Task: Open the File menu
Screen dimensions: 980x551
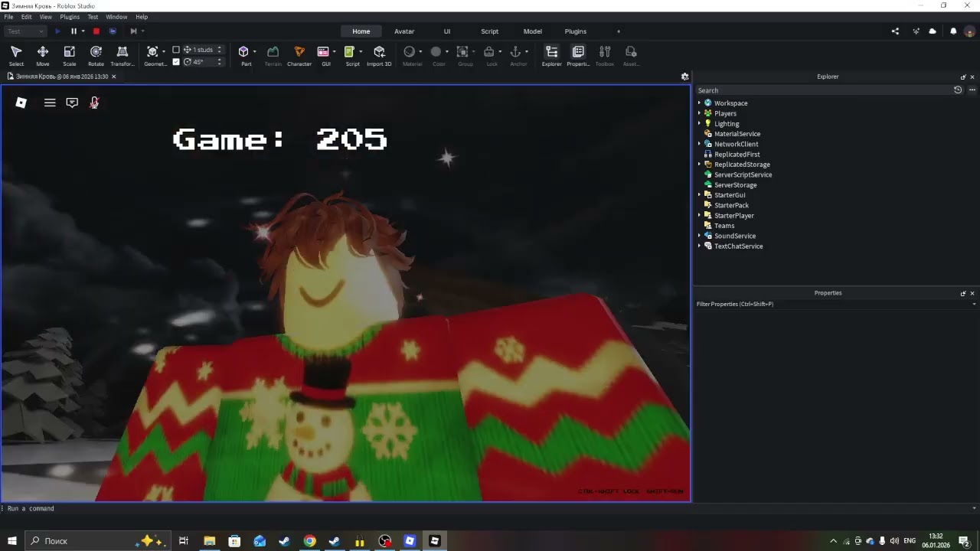Action: pos(8,17)
